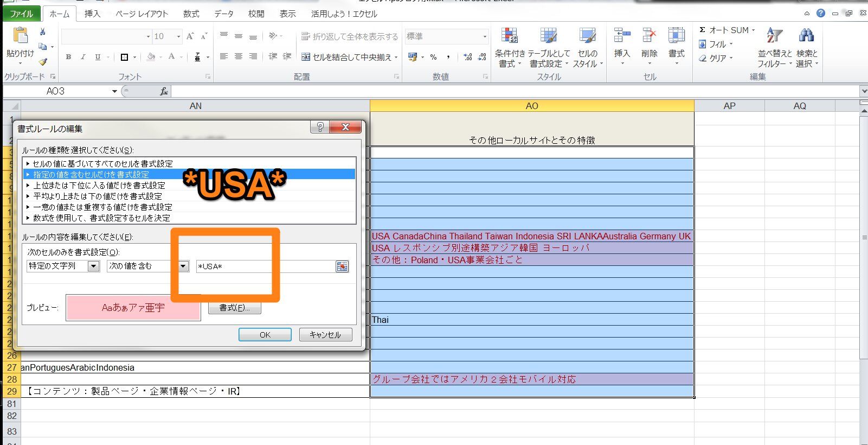The width and height of the screenshot is (868, 445).
Task: Click OK in the rule edit dialog
Action: (265, 335)
